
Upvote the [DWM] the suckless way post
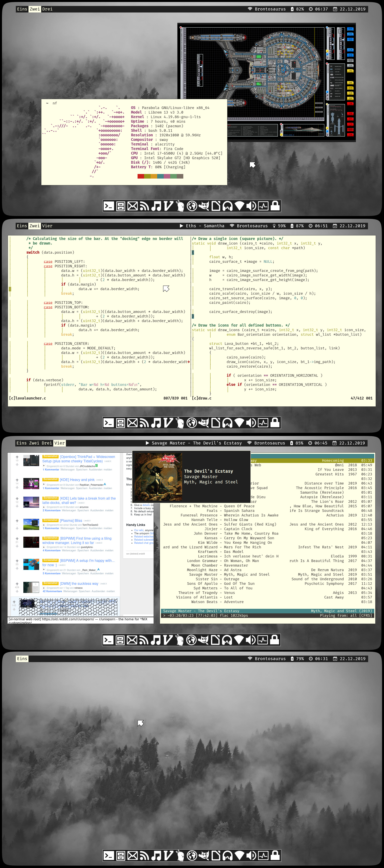pyautogui.click(x=17, y=584)
